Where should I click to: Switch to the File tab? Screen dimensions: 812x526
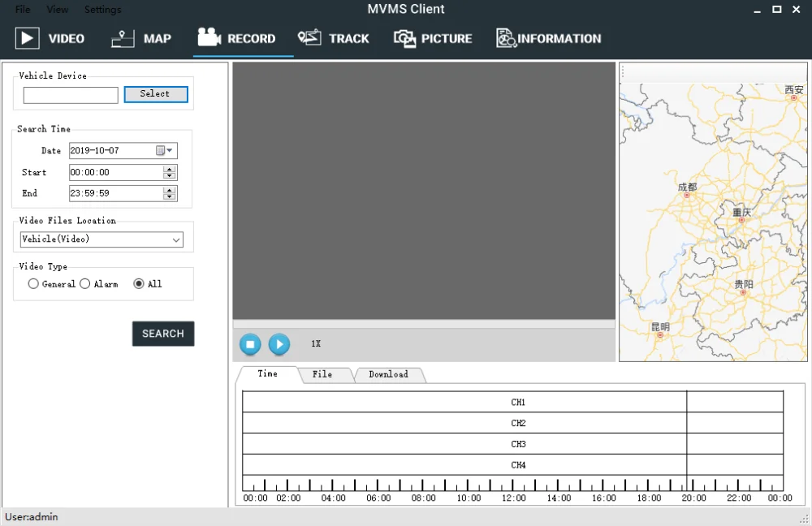point(322,374)
